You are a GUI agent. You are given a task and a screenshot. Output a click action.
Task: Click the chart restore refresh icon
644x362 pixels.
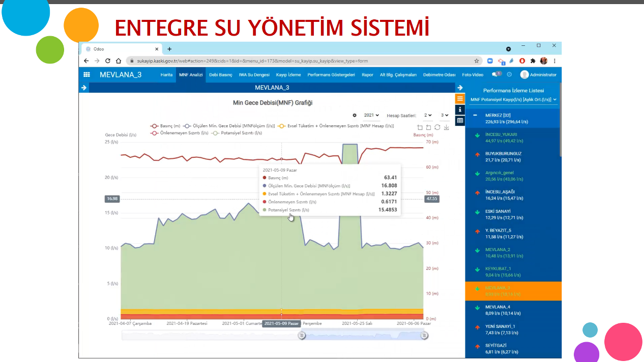coord(437,127)
